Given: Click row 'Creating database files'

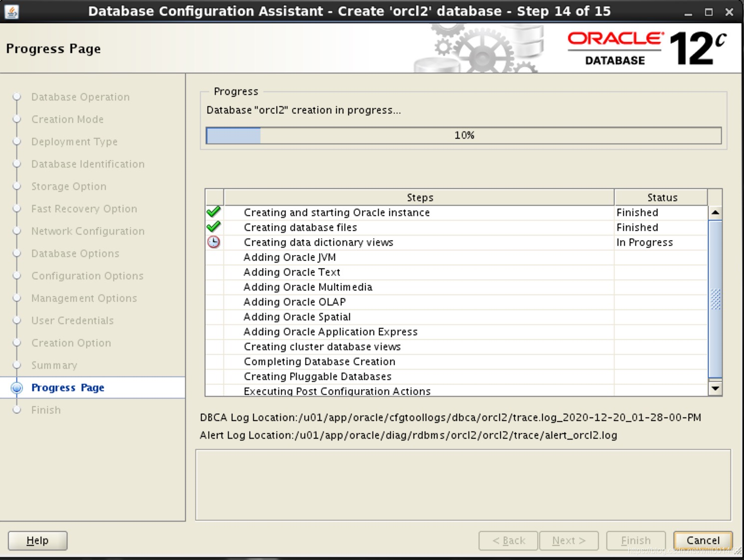Looking at the screenshot, I should pos(456,228).
